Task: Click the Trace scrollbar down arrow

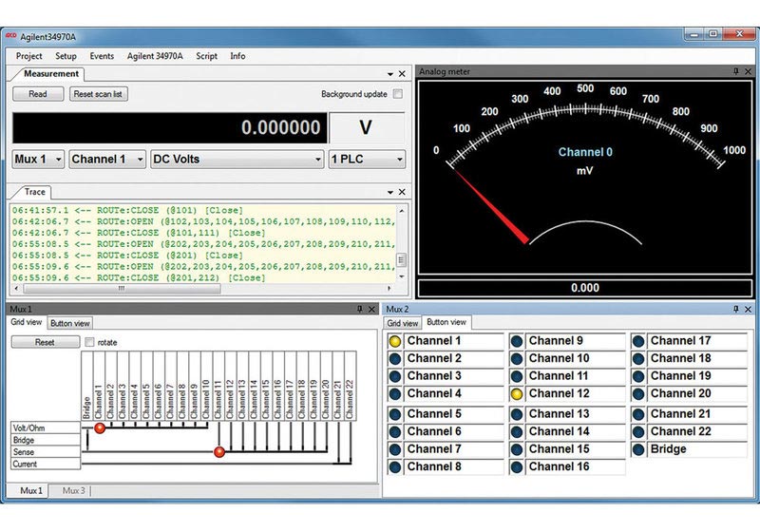Action: point(401,276)
